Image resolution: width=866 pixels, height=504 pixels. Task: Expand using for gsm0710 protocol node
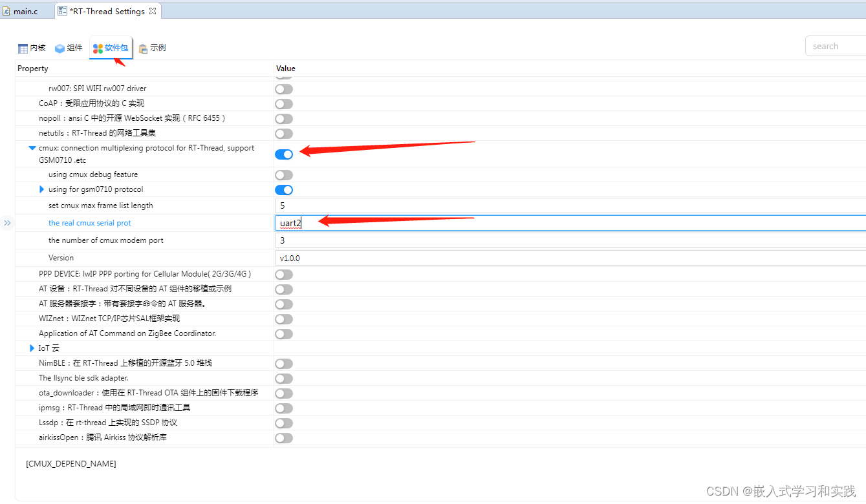coord(42,189)
